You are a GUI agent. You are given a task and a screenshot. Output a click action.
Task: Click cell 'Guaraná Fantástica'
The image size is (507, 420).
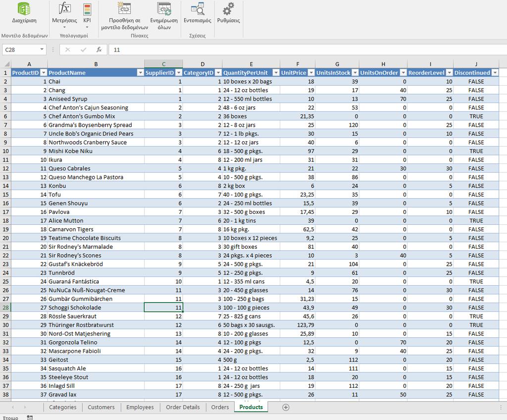[x=96, y=281]
